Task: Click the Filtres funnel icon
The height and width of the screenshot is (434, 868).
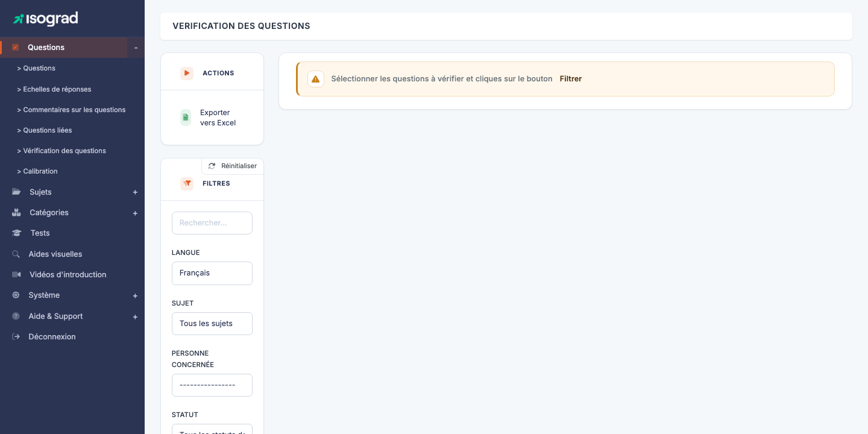Action: (187, 183)
